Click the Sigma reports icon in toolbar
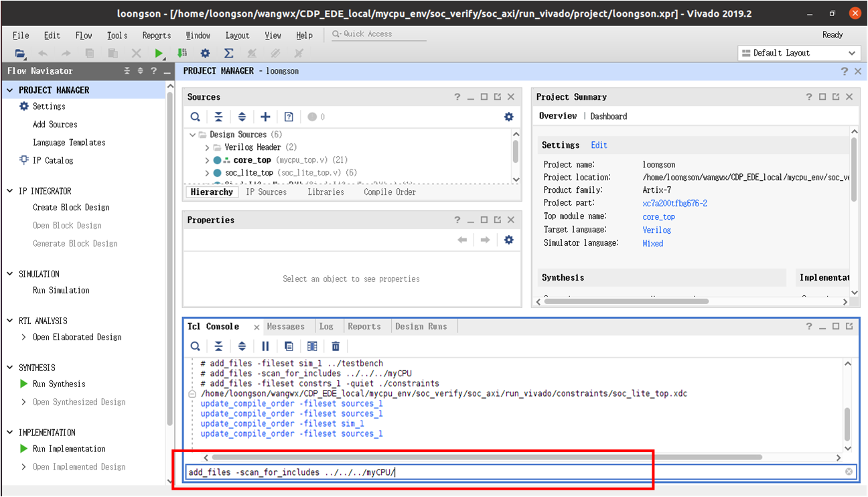Screen dimensions: 868x497 [x=228, y=54]
